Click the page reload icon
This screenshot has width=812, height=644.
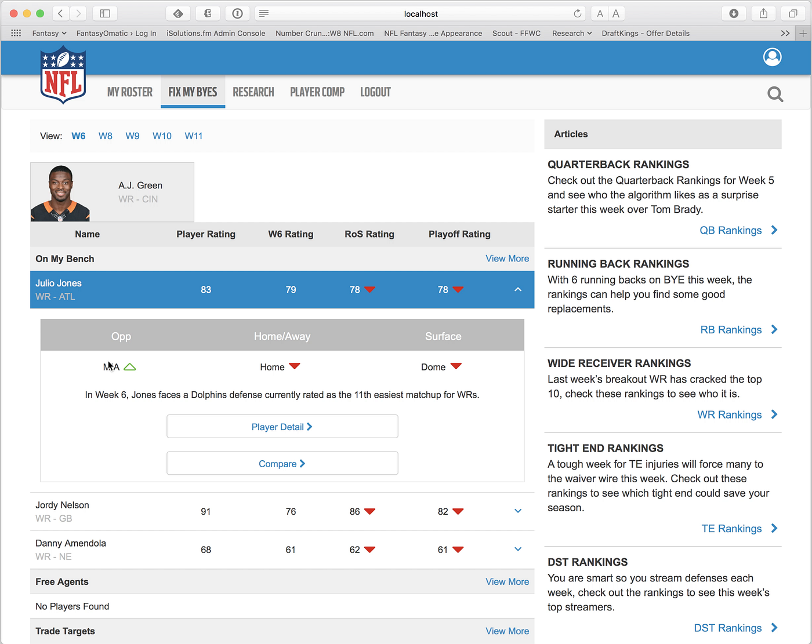[x=578, y=13]
